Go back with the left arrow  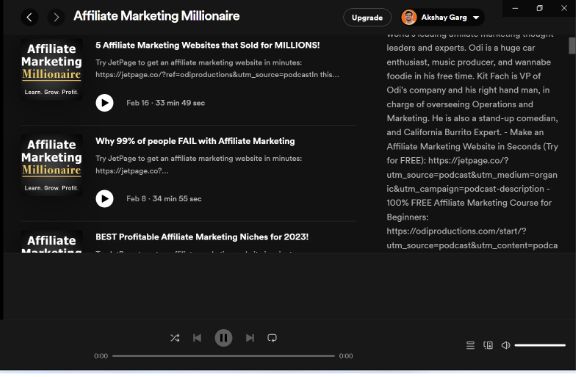(x=29, y=17)
